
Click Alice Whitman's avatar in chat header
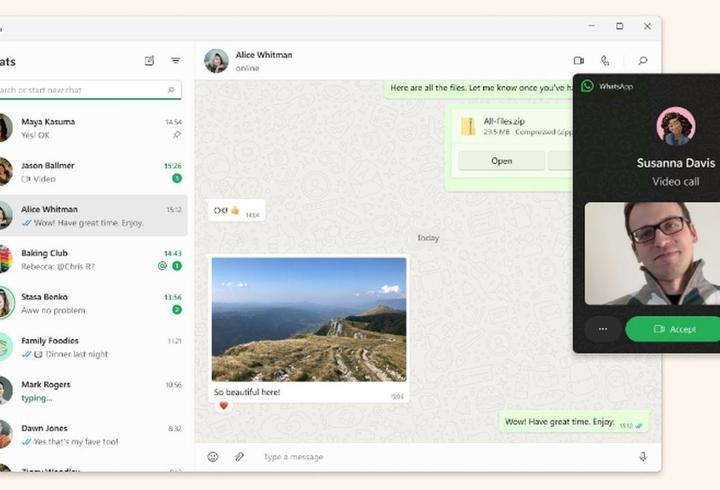point(216,61)
